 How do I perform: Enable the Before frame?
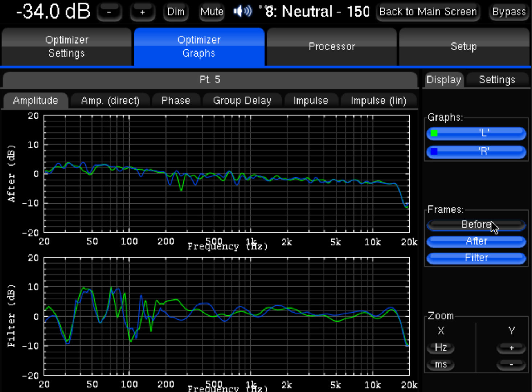[x=476, y=225]
